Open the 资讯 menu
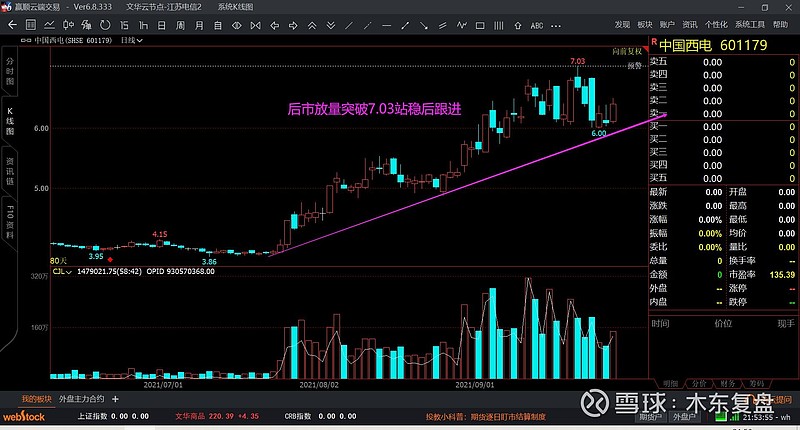Screen dimensions: 800x430 click(690, 24)
